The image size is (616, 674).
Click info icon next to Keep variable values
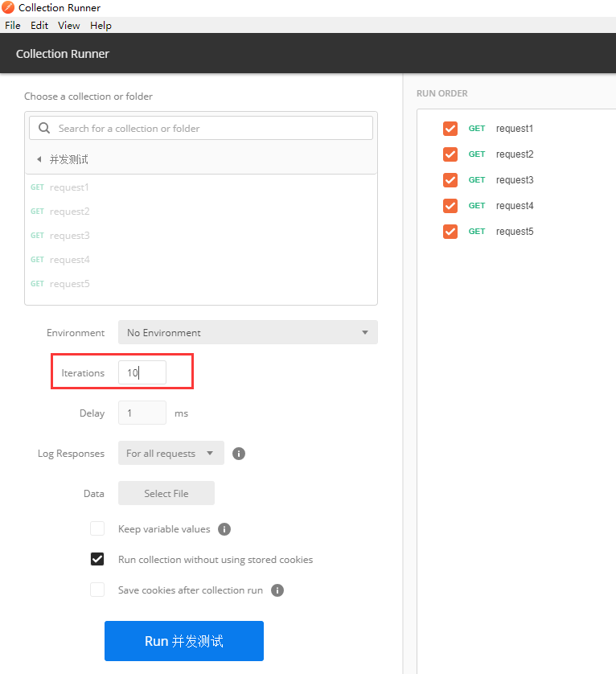tap(224, 529)
